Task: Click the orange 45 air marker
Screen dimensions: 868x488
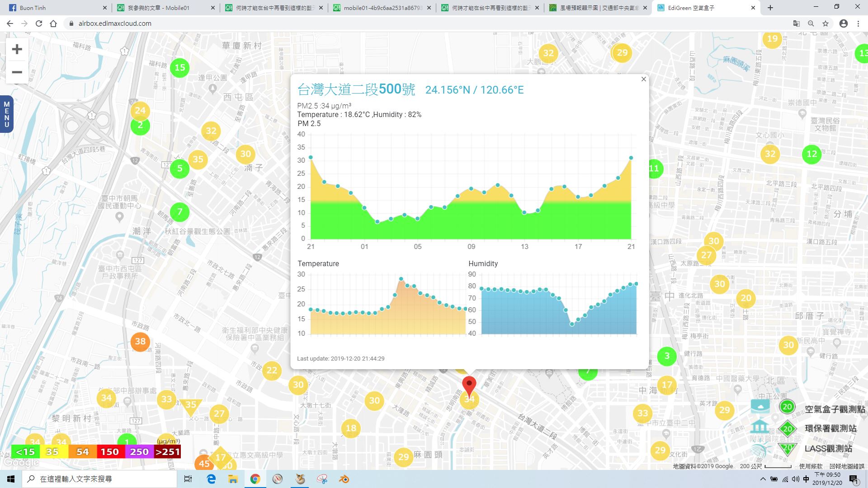Action: (x=204, y=463)
